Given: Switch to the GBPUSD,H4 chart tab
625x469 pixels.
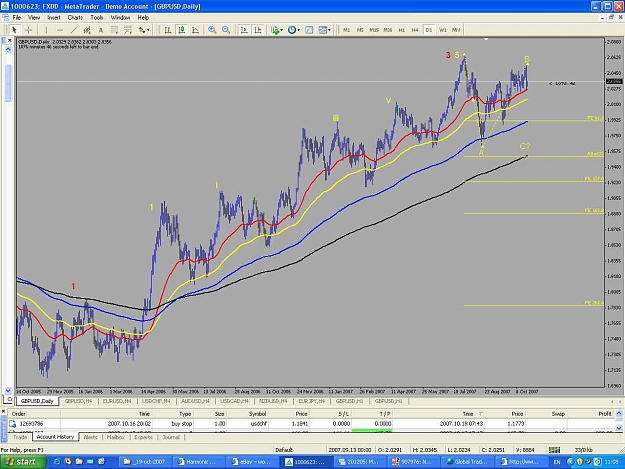Looking at the screenshot, I should tap(78, 401).
